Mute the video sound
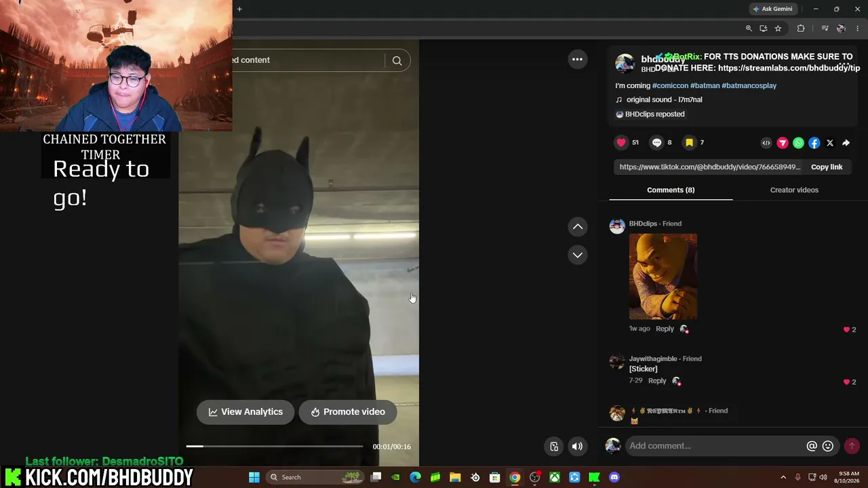This screenshot has width=868, height=488. click(577, 446)
